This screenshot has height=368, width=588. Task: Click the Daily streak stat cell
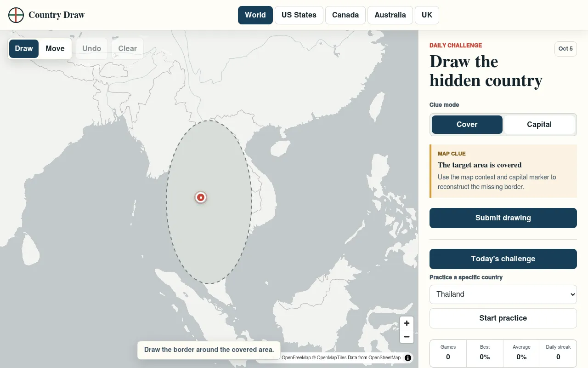click(558, 353)
